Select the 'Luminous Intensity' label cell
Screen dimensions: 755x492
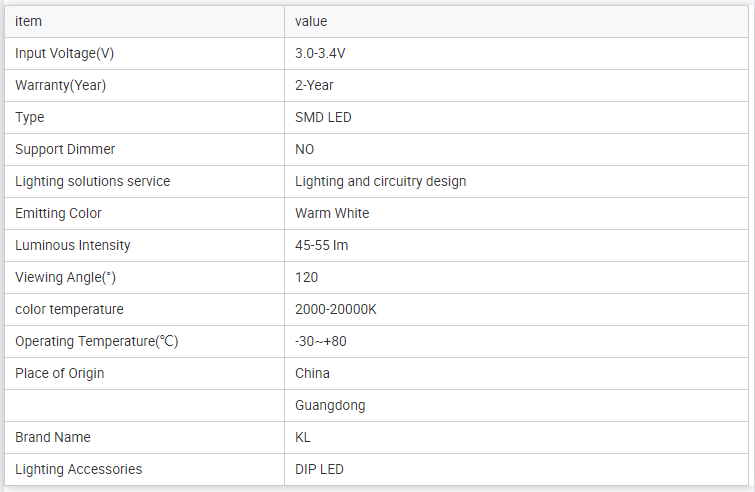point(72,245)
